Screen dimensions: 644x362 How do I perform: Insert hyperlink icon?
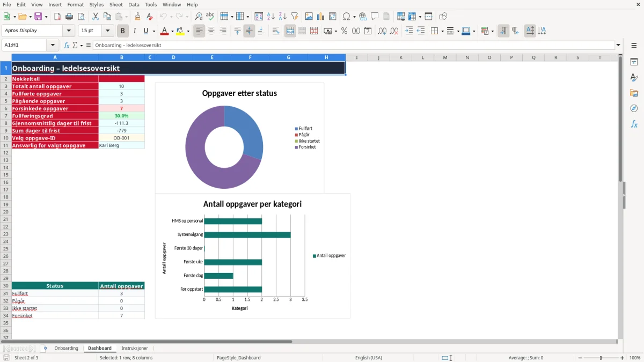pos(363,17)
